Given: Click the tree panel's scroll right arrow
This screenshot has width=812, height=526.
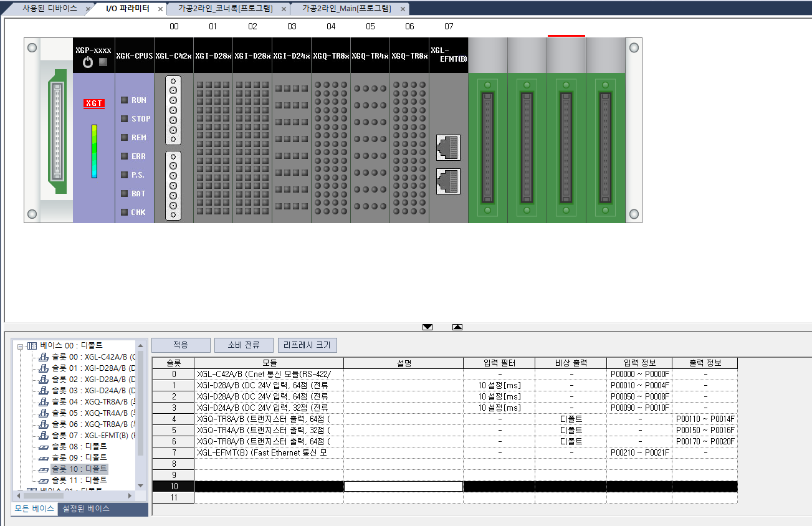Looking at the screenshot, I should click(x=130, y=495).
